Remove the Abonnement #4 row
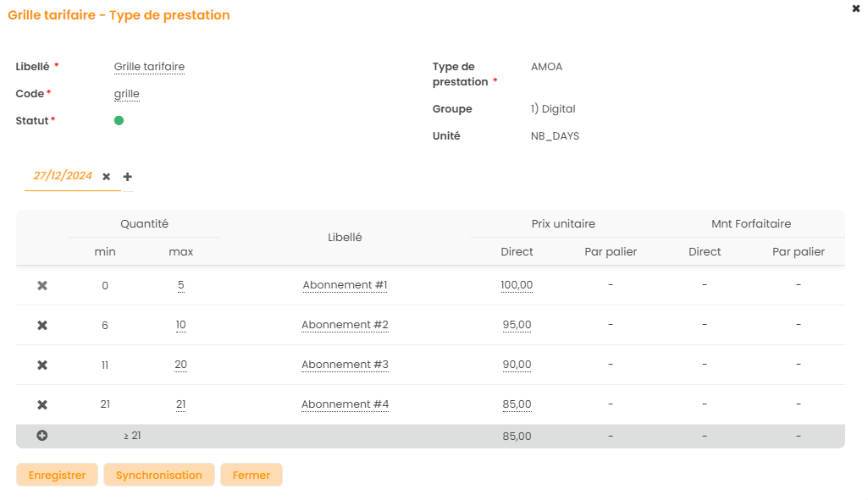The image size is (868, 500). coord(42,405)
